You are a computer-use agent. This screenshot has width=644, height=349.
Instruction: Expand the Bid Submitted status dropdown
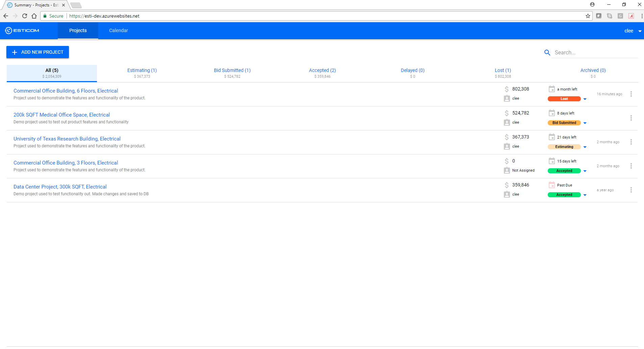585,123
